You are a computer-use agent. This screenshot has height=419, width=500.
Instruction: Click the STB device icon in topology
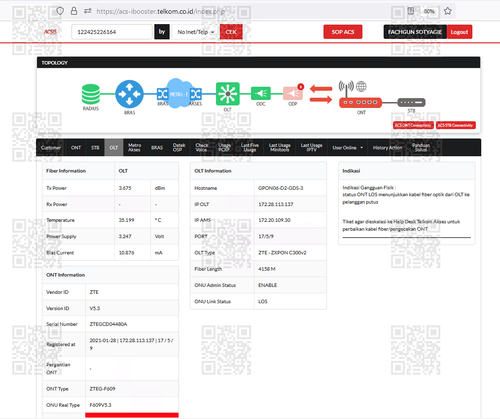(x=411, y=102)
